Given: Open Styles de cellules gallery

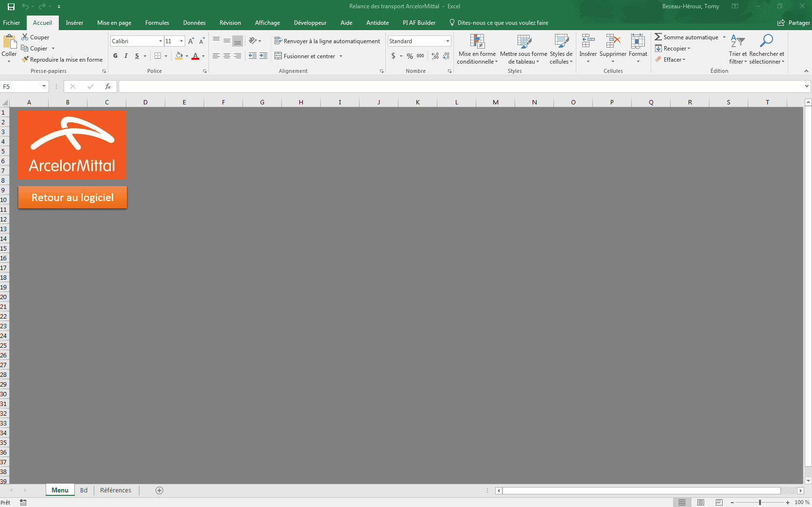Looking at the screenshot, I should pos(561,49).
